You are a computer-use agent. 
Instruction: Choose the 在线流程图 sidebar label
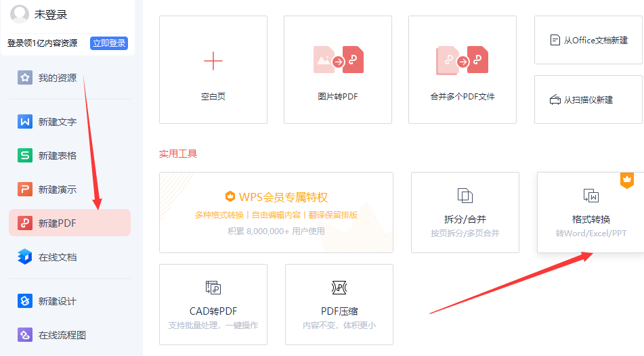click(x=62, y=335)
